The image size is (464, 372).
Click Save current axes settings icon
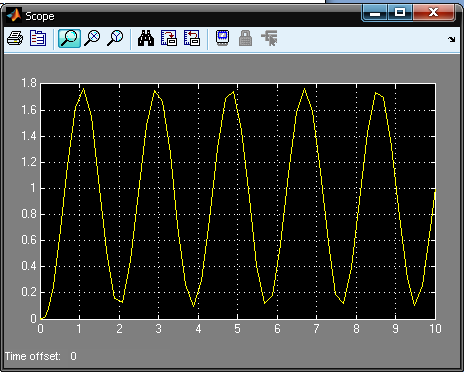click(x=169, y=38)
